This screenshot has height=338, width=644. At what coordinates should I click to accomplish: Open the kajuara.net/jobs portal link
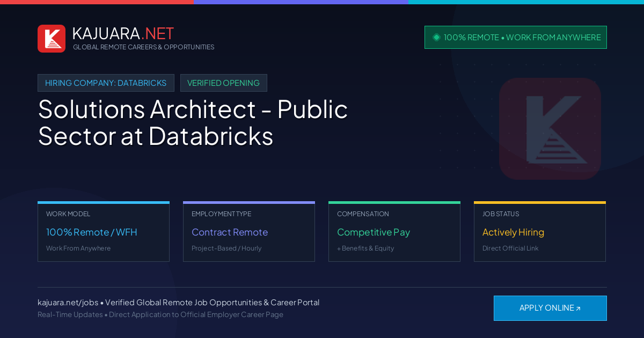point(68,303)
